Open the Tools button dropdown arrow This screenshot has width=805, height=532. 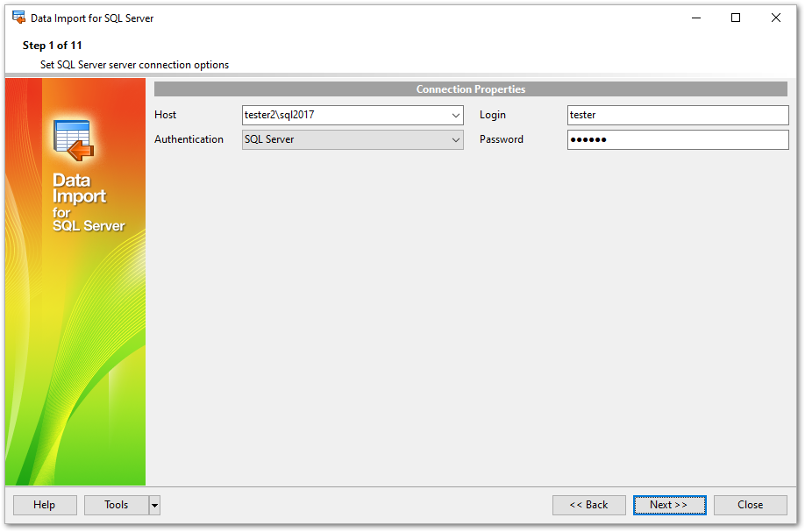click(154, 506)
